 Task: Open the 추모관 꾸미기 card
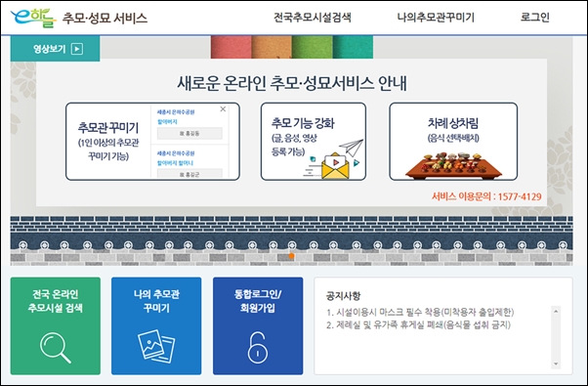pos(152,142)
